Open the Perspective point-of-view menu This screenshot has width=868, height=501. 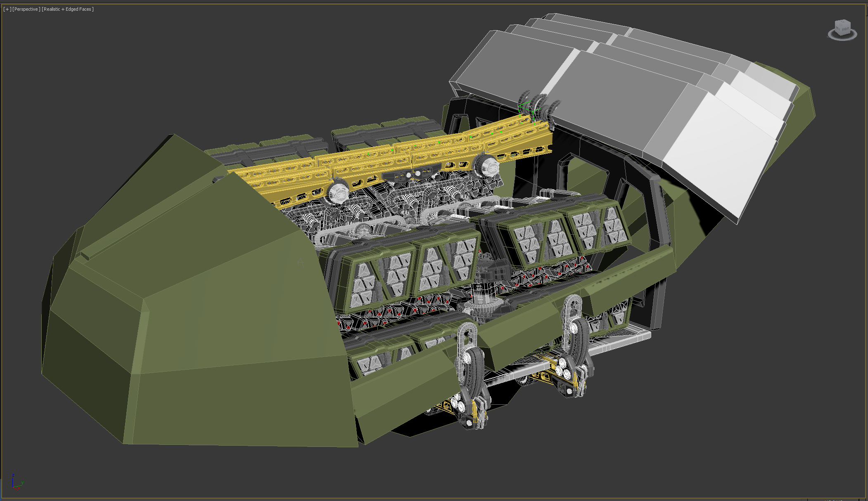26,9
